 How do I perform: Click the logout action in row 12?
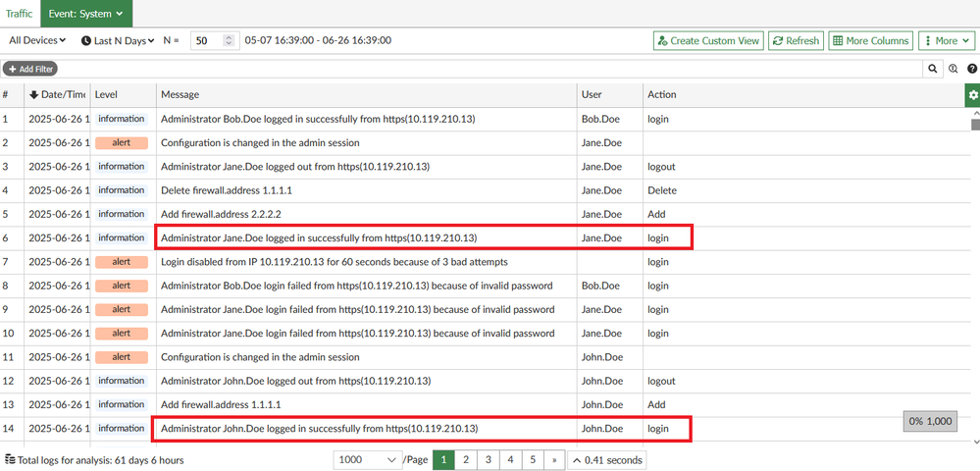661,381
